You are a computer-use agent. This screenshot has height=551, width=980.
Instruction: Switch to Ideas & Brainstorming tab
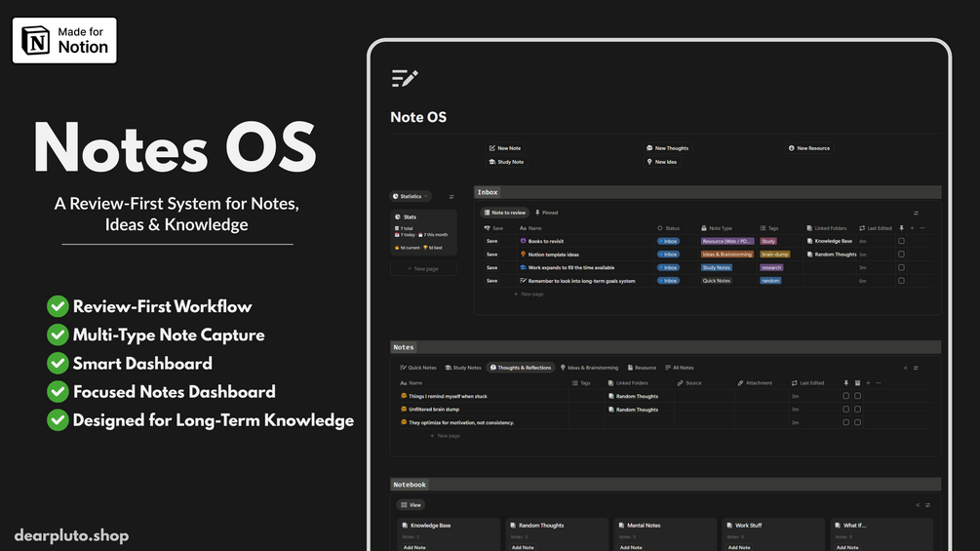[589, 368]
